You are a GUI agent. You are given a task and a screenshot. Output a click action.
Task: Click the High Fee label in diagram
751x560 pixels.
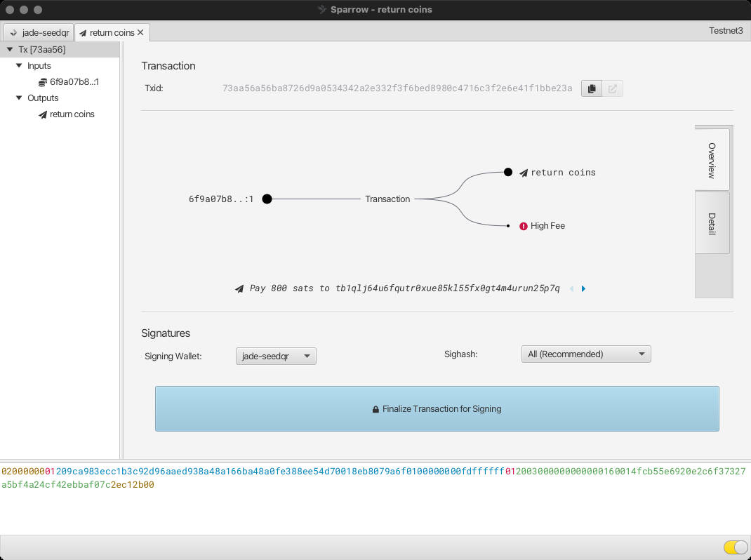pyautogui.click(x=547, y=226)
